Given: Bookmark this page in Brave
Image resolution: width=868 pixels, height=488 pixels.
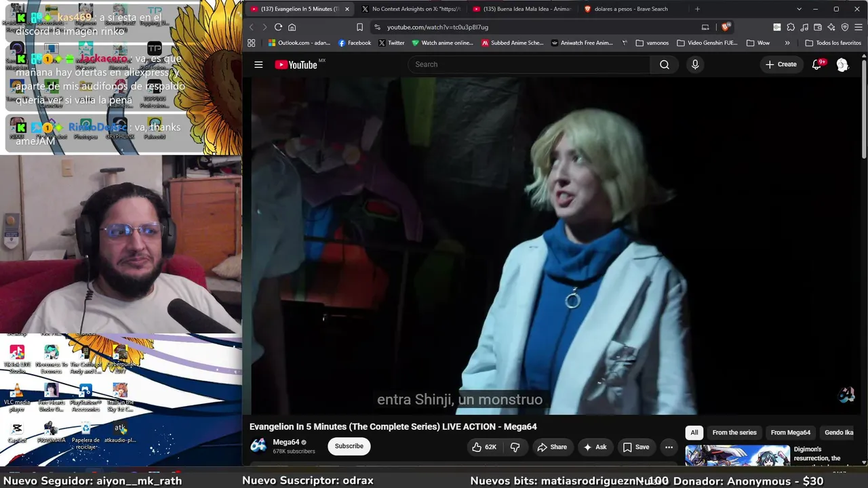Looking at the screenshot, I should coord(359,27).
